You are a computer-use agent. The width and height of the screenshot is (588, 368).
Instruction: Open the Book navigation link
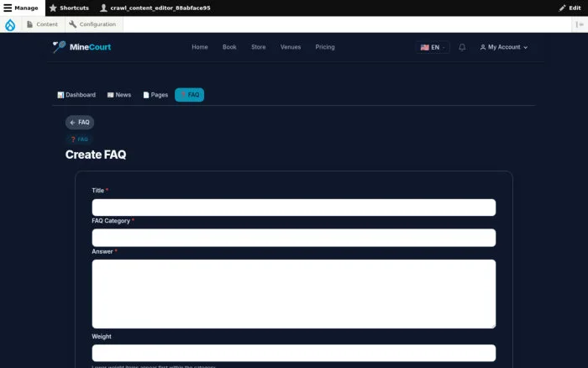(229, 47)
